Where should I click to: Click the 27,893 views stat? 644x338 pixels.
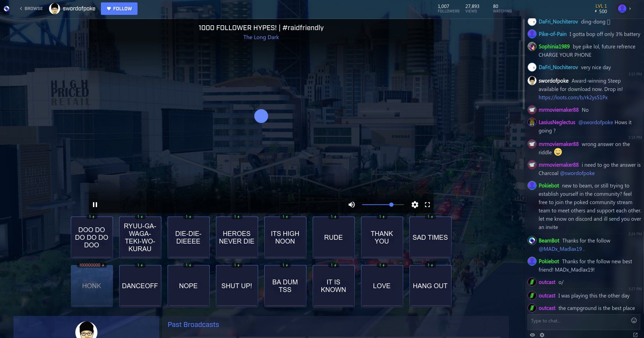pyautogui.click(x=472, y=9)
